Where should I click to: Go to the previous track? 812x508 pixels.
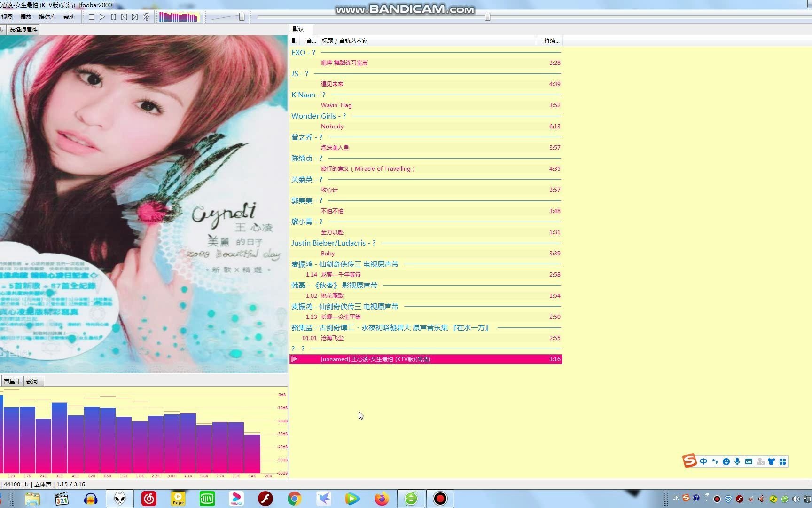coord(124,17)
